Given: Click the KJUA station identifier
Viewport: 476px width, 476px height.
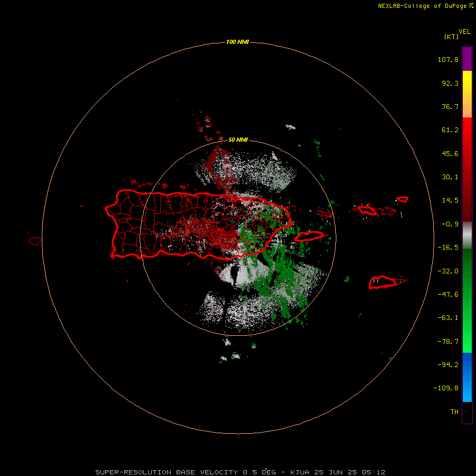Looking at the screenshot, I should [300, 472].
